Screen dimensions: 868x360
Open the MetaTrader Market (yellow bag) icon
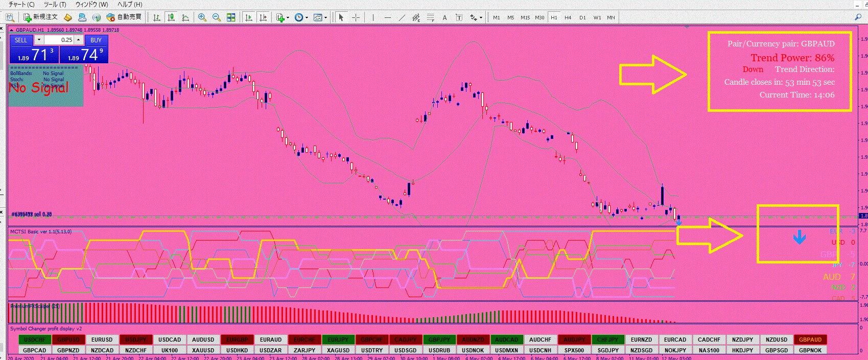pyautogui.click(x=67, y=17)
